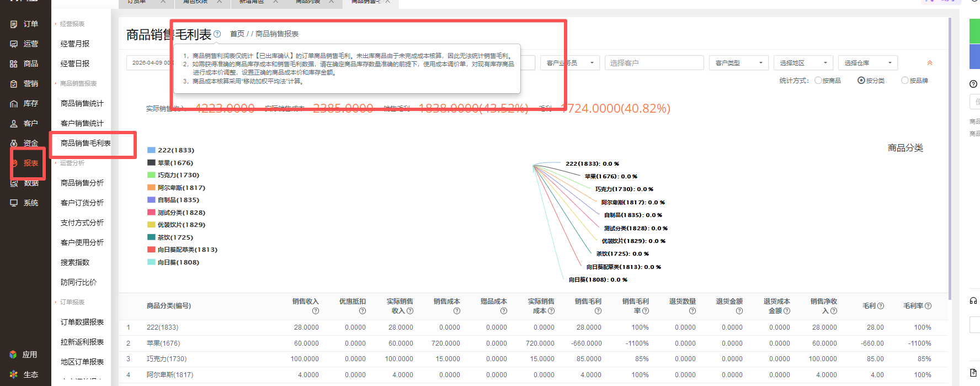980x386 pixels.
Task: Select the 按商品 statistics radio button
Action: tap(818, 81)
